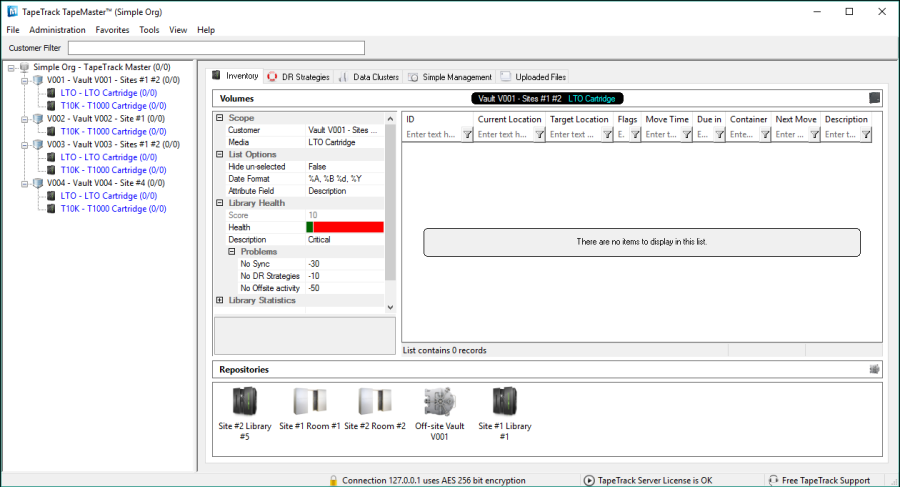Click the Move Time filter icon
Screen dimensions: 900x487
[x=686, y=134]
